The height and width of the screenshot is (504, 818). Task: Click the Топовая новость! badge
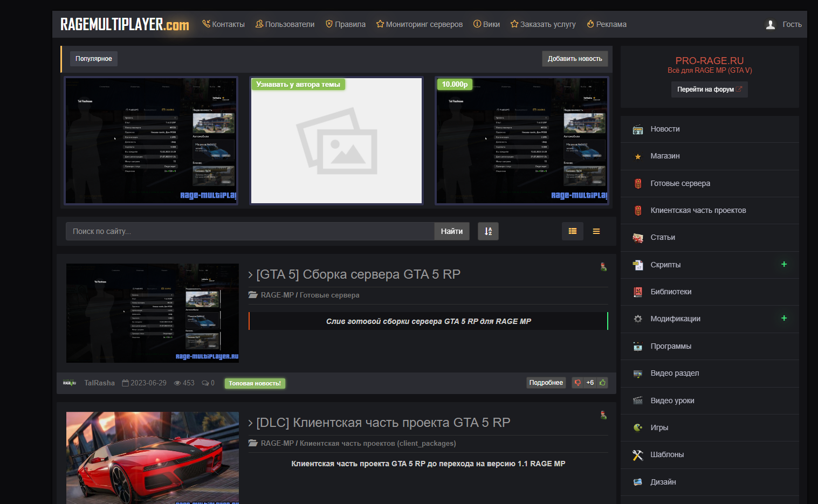[x=255, y=383]
